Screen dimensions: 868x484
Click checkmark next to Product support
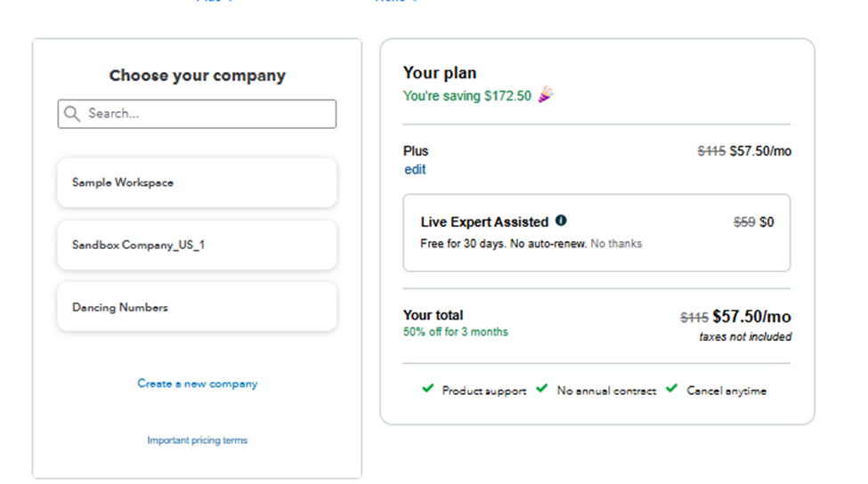(427, 389)
